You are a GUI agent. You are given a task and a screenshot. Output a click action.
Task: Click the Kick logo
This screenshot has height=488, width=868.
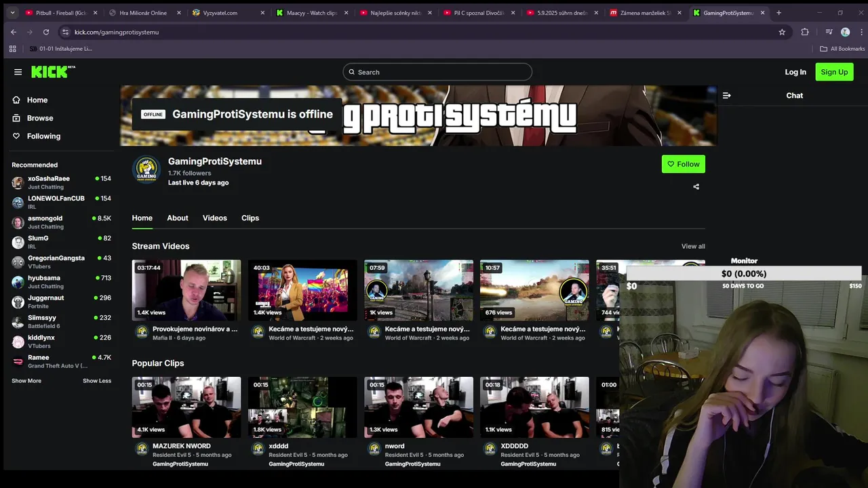coord(53,72)
